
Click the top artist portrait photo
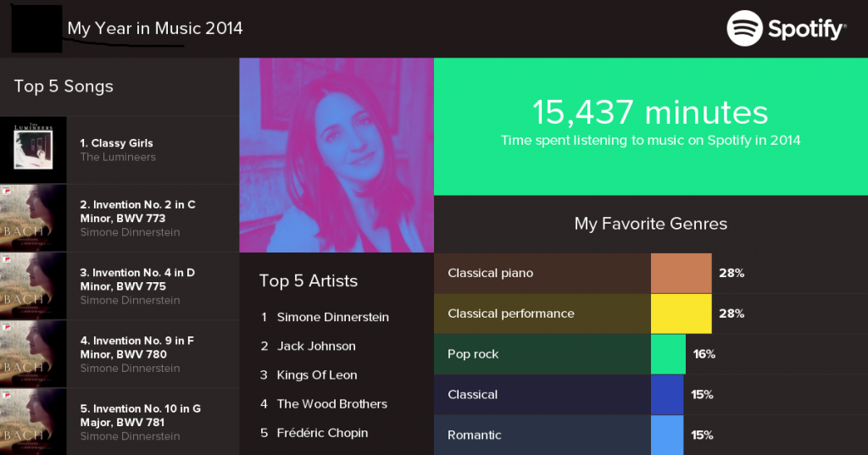click(337, 155)
